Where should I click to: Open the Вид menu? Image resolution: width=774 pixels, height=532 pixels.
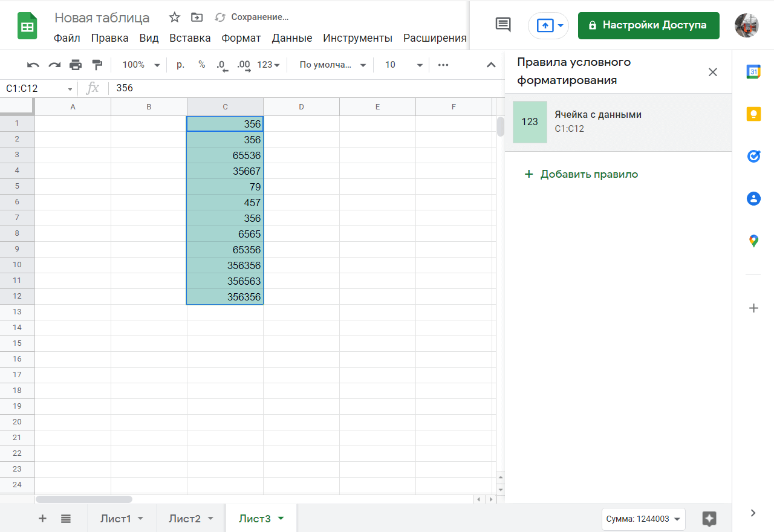[149, 38]
